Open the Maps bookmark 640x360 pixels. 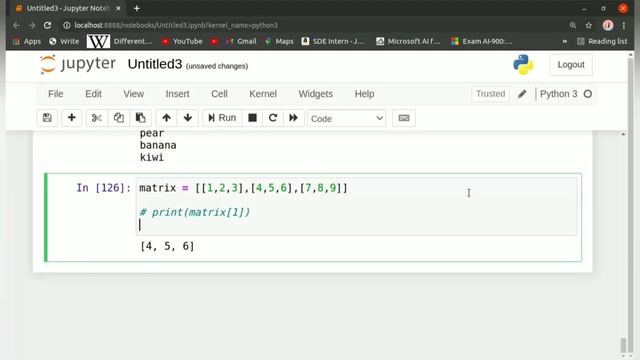click(x=279, y=41)
